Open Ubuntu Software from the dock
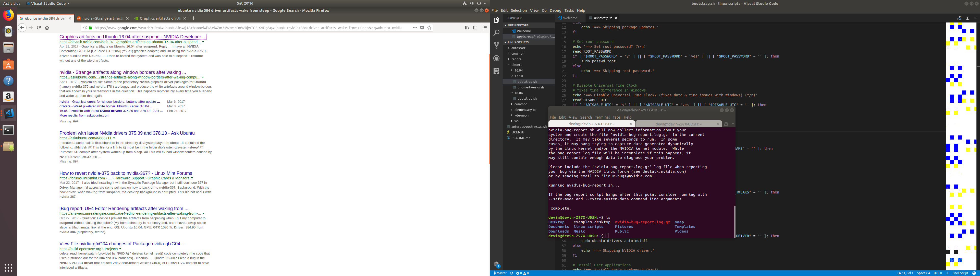980x276 pixels. pos(8,64)
